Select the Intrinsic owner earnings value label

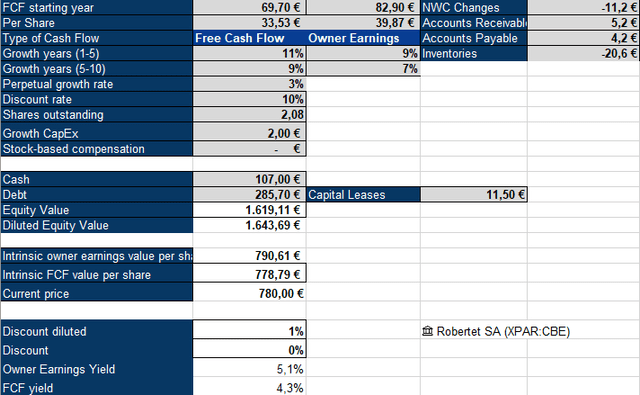96,255
